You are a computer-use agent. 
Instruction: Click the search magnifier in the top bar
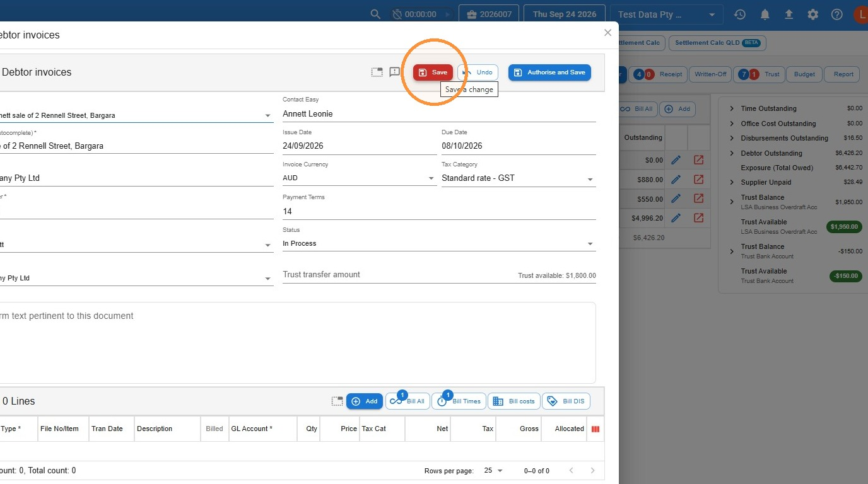click(375, 14)
